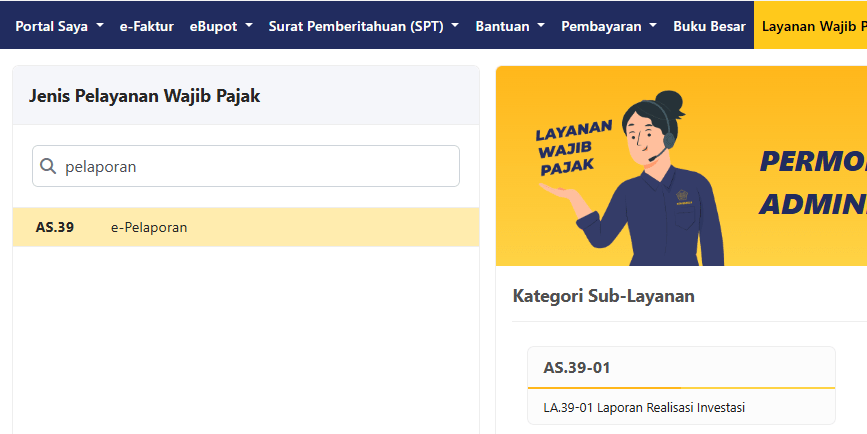Expand the Portal Saya dropdown arrow
Screen dimensions: 867x434
tap(99, 26)
